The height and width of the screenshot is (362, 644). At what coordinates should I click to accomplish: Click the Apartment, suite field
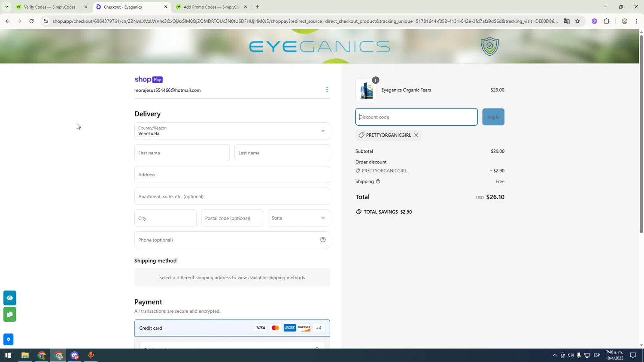(x=232, y=196)
